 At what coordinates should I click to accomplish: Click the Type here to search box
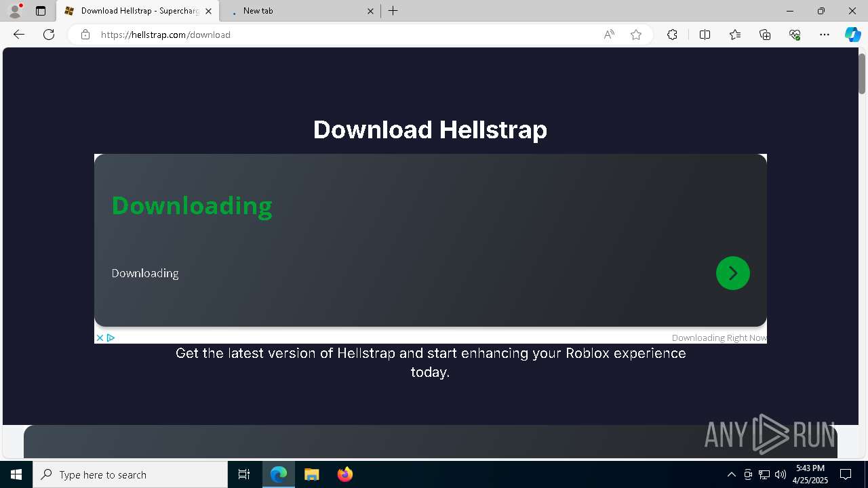click(130, 474)
